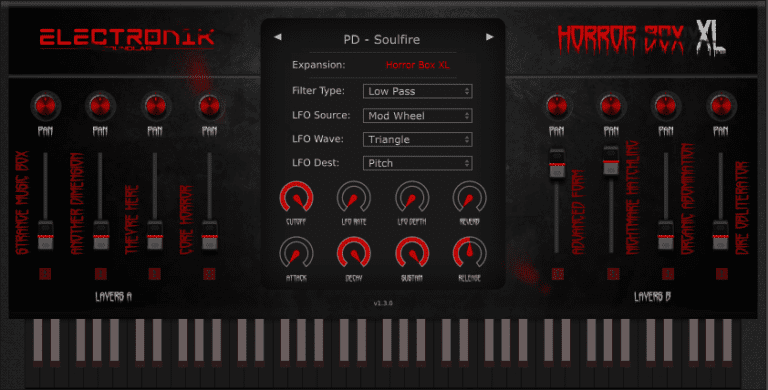Click the Strange Music Box layer name
This screenshot has width=768, height=390.
(23, 203)
